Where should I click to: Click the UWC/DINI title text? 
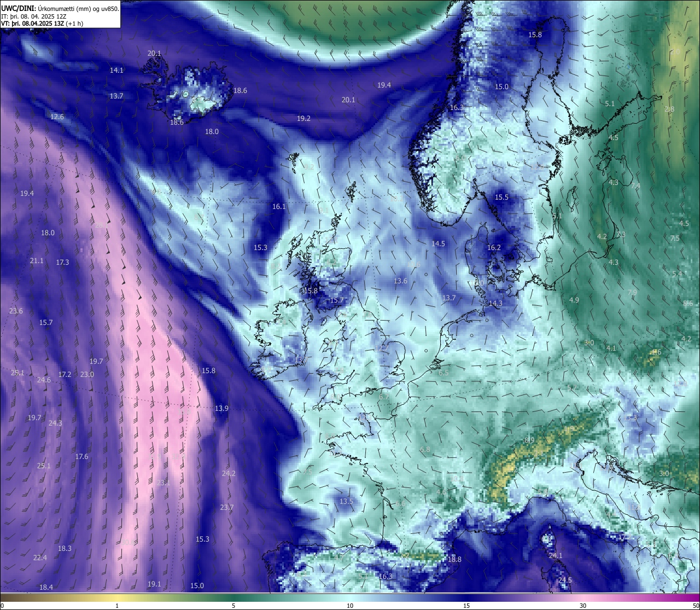pyautogui.click(x=20, y=9)
